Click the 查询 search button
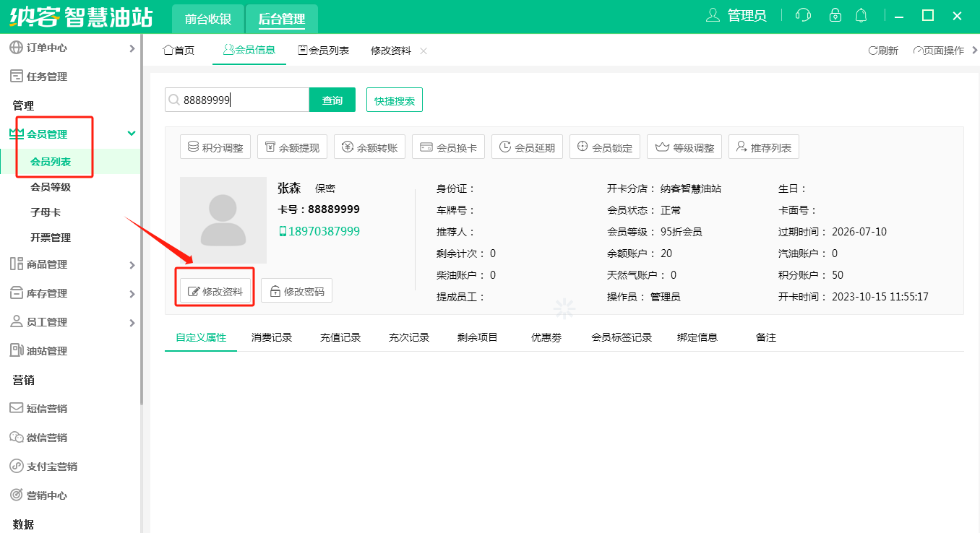 [332, 100]
